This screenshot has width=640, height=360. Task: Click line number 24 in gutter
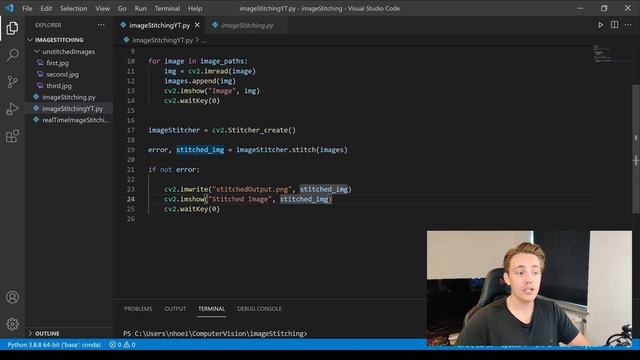[x=131, y=199]
